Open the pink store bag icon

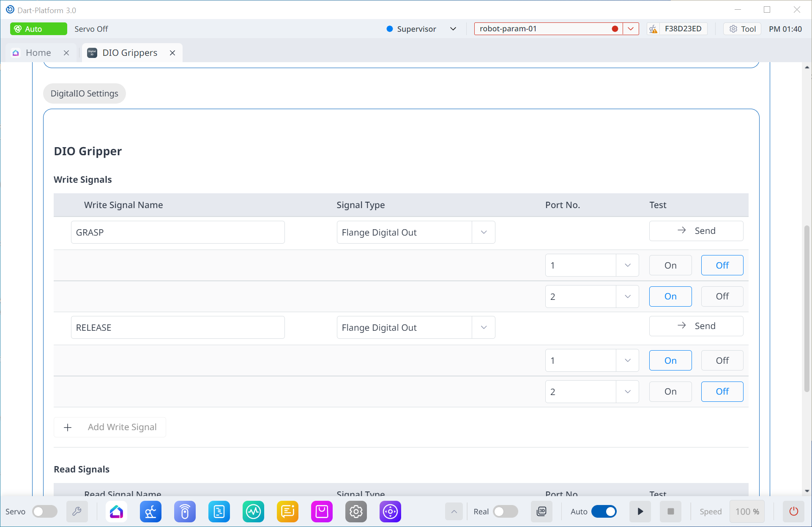coord(322,512)
